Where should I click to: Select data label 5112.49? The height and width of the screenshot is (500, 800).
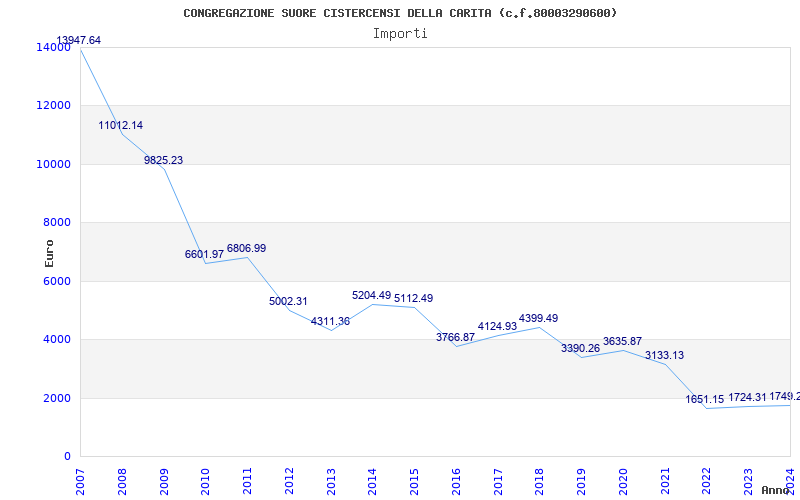point(413,298)
